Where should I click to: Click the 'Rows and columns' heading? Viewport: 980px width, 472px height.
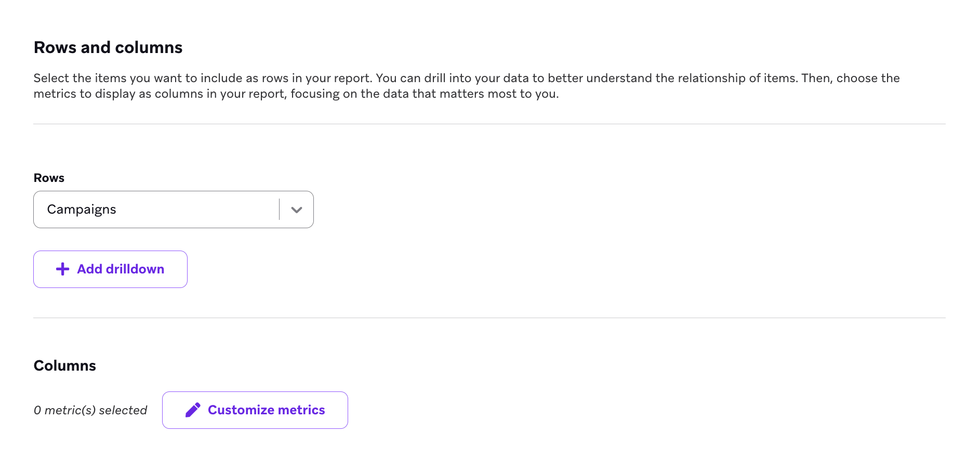(108, 47)
